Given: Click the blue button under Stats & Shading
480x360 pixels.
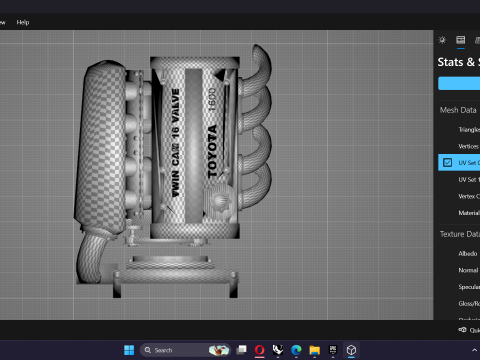Looking at the screenshot, I should pyautogui.click(x=459, y=83).
